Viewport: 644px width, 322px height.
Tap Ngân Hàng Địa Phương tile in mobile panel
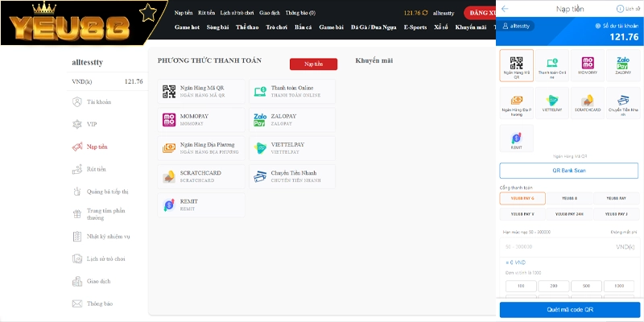pyautogui.click(x=517, y=103)
